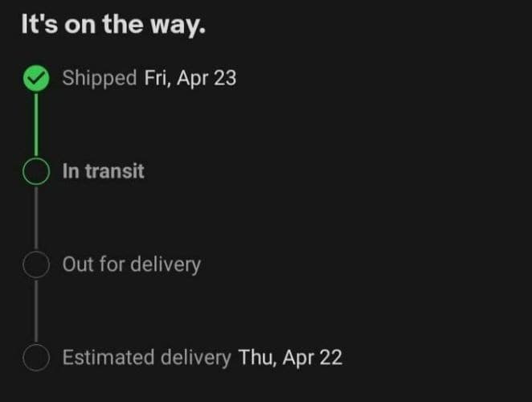
Task: Click the Estimated delivery label
Action: (x=146, y=358)
